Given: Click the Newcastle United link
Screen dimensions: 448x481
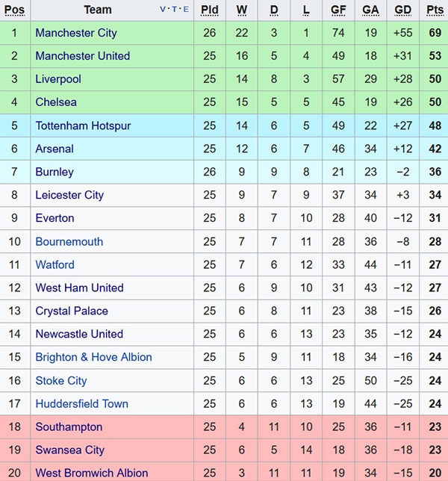Looking at the screenshot, I should (79, 334).
